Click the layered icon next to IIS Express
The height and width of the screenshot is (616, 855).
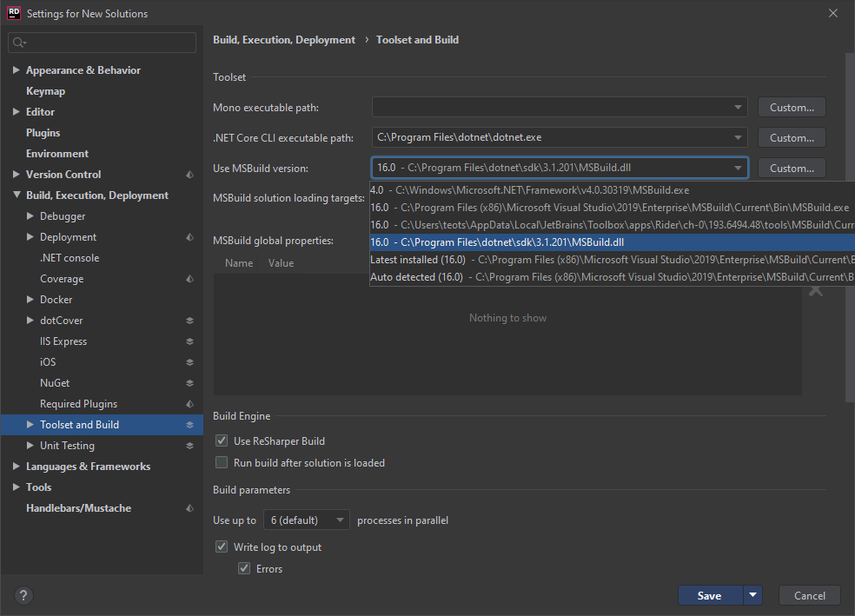coord(189,341)
